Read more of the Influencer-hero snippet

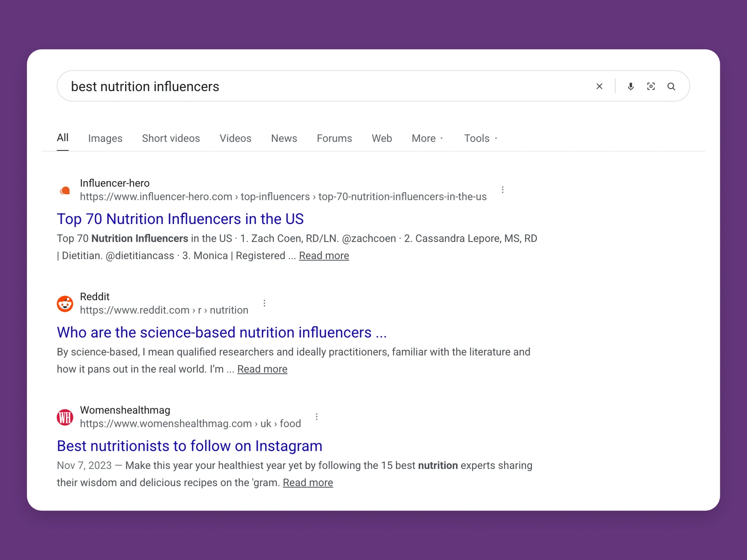[324, 256]
